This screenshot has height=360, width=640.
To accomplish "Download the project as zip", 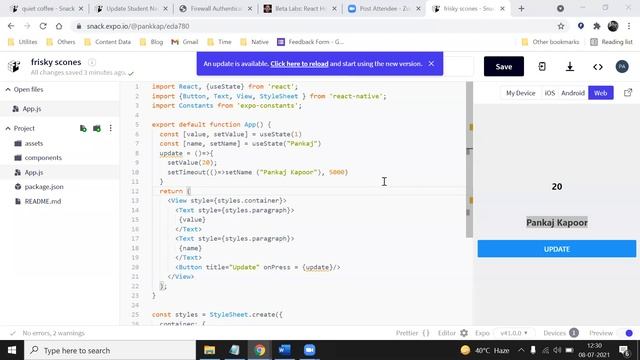I will coord(570,67).
